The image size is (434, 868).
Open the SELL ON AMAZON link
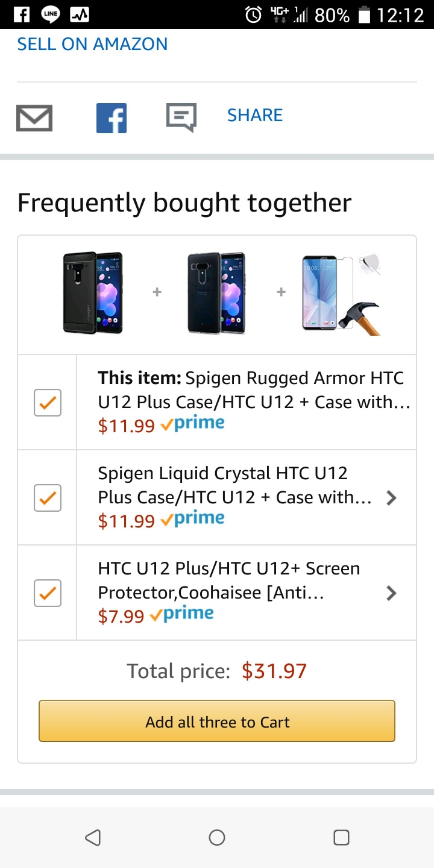92,44
